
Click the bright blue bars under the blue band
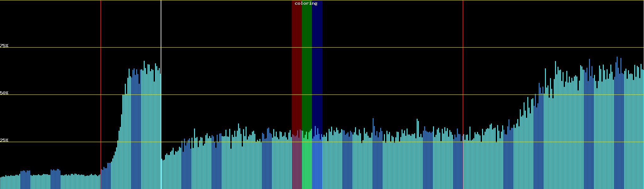coord(317,164)
